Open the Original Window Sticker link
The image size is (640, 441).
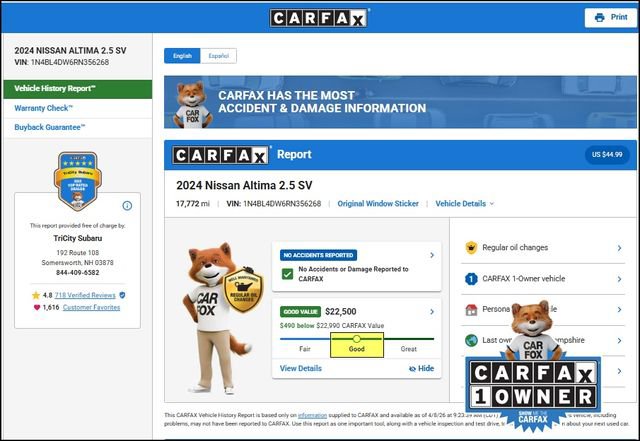point(378,203)
